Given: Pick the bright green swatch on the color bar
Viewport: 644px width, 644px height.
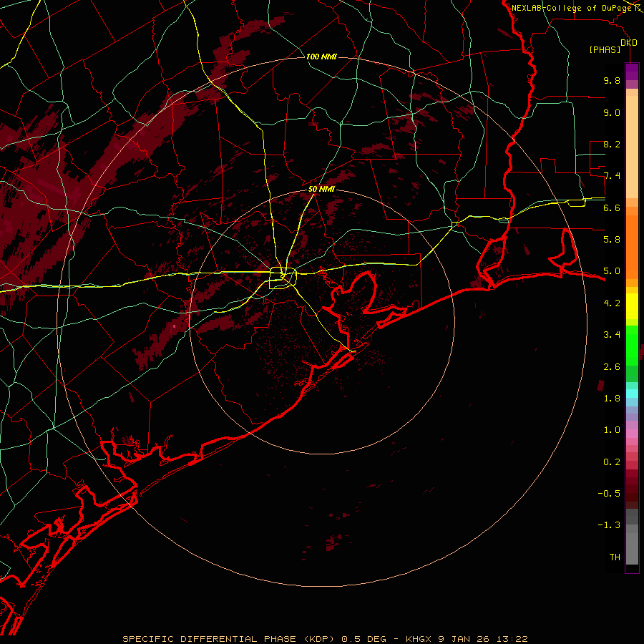Looking at the screenshot, I should click(x=632, y=345).
